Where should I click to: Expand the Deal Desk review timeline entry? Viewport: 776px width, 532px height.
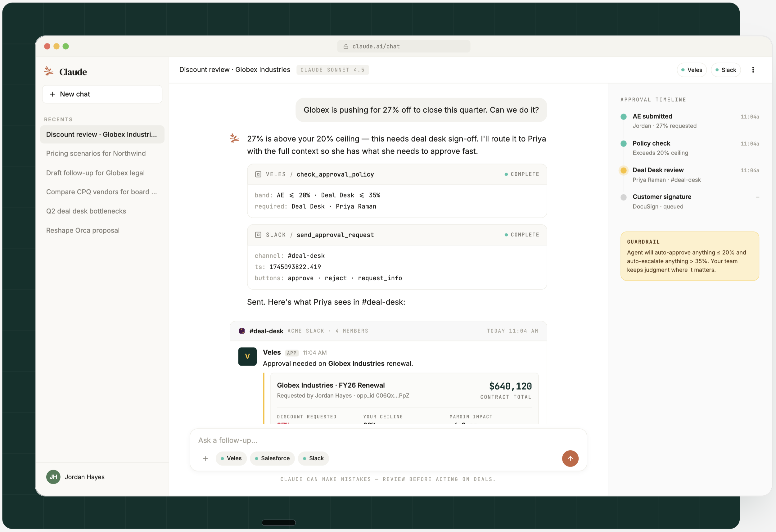658,170
